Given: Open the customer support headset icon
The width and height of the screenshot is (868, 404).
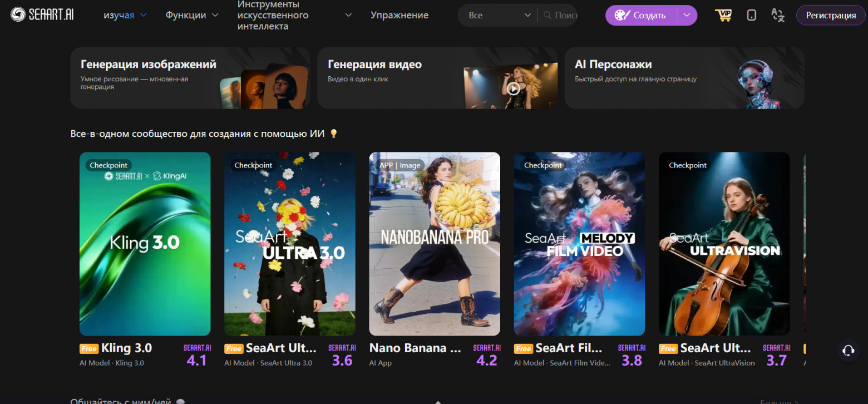Looking at the screenshot, I should point(849,351).
